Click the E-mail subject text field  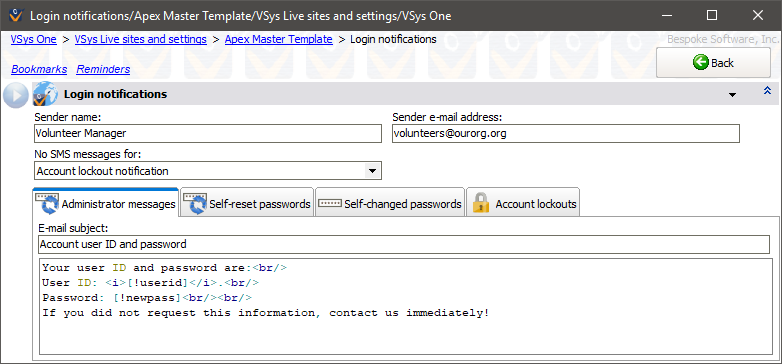(x=404, y=244)
